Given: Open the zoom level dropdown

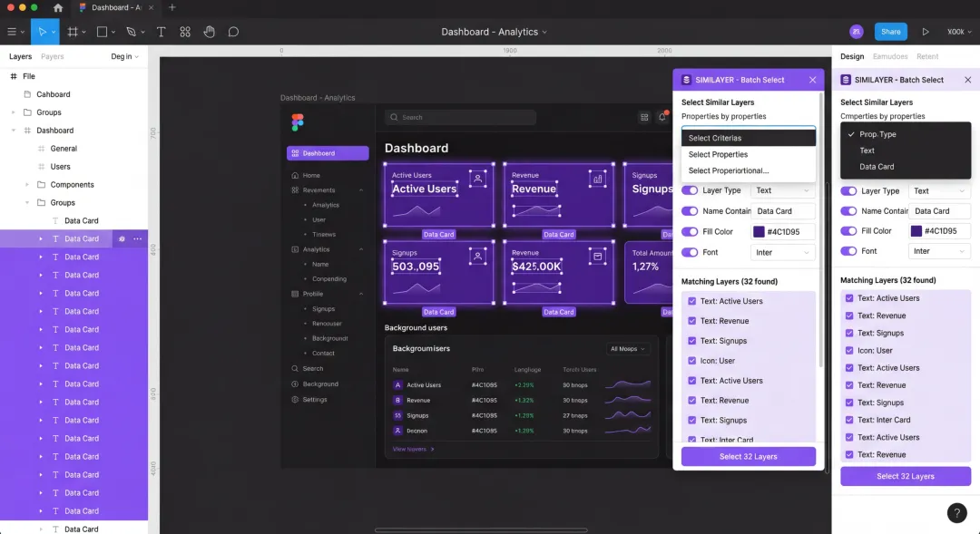Looking at the screenshot, I should (x=959, y=32).
